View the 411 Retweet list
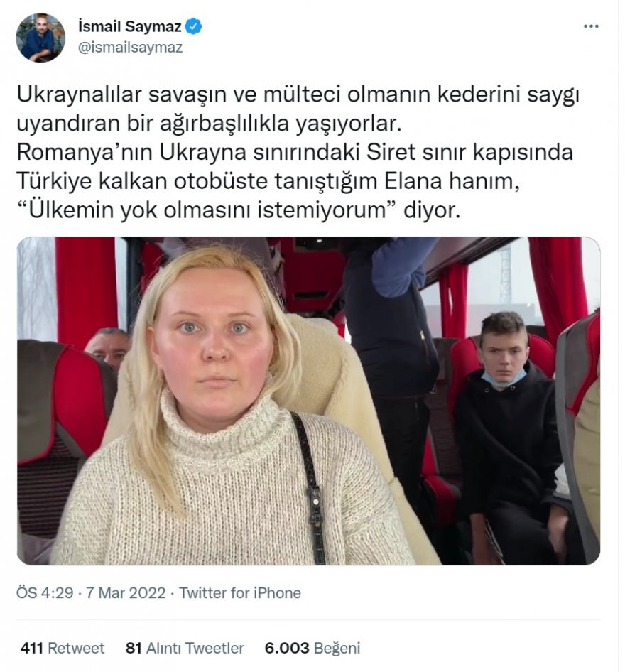625x672 pixels. click(62, 648)
